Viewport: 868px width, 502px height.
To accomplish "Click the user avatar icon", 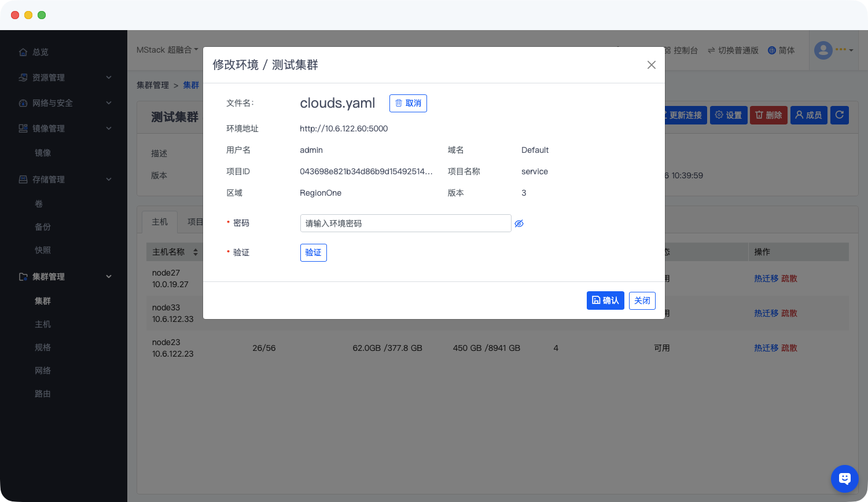I will 823,50.
